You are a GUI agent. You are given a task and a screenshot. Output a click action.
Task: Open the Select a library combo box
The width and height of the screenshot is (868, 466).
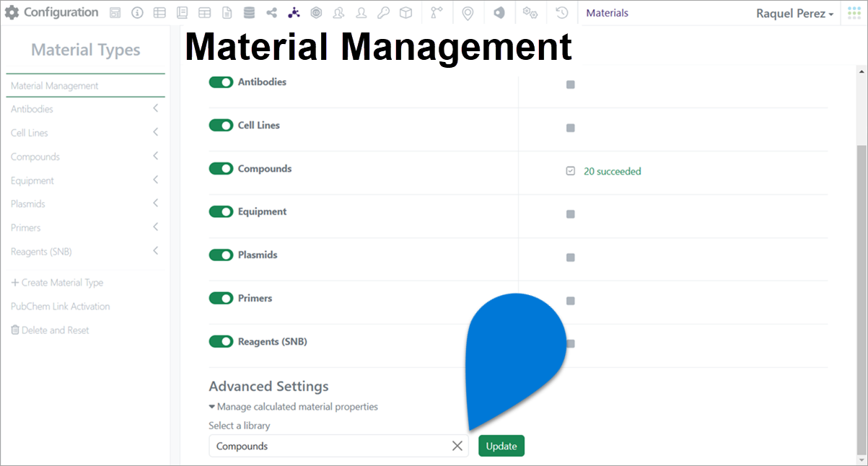[338, 446]
